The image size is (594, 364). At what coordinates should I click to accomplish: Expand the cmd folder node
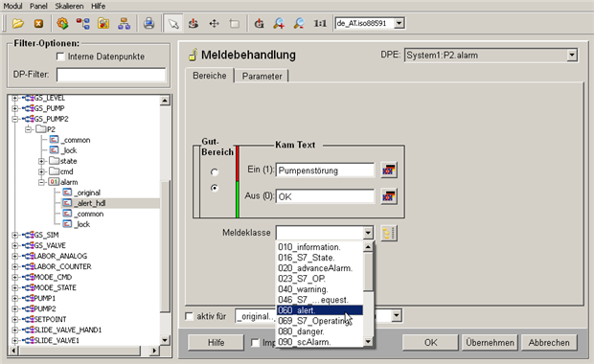click(x=42, y=172)
